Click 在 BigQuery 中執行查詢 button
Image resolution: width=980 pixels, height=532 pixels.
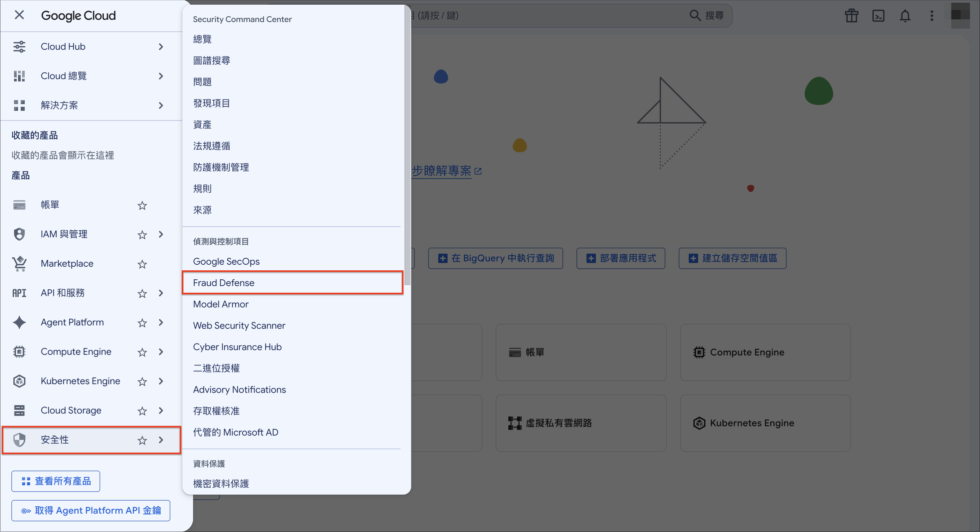495,258
